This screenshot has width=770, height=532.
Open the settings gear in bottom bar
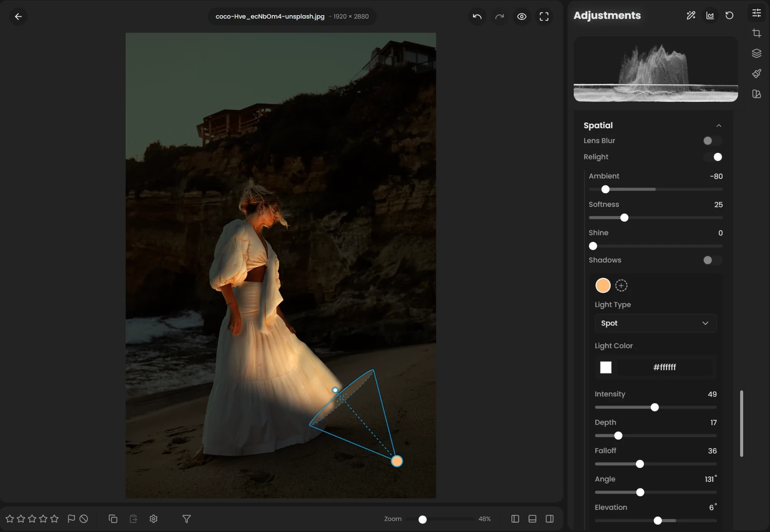153,519
